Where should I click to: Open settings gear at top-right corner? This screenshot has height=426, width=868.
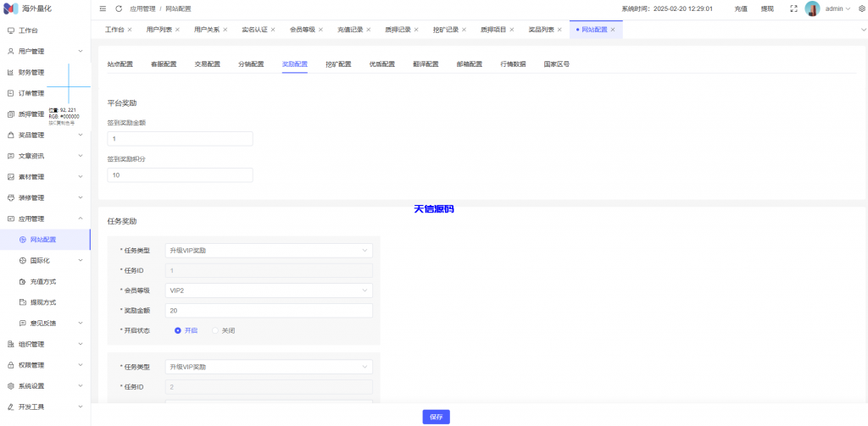861,8
